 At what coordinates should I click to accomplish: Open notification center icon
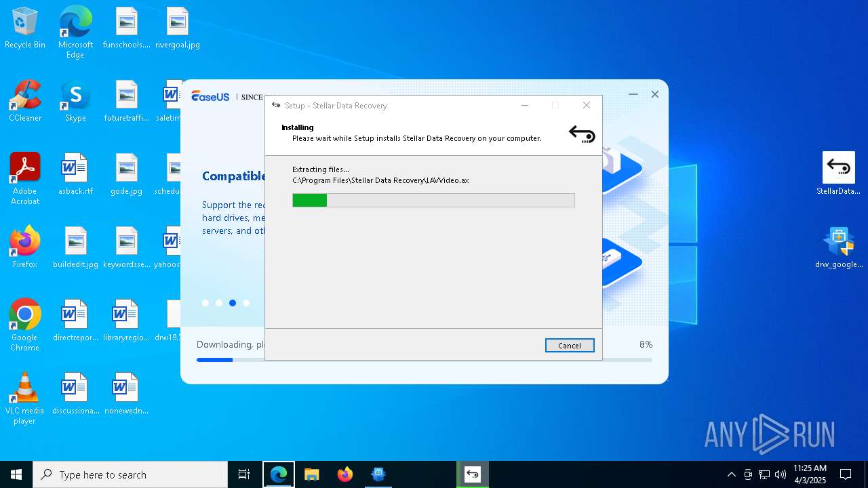click(846, 474)
